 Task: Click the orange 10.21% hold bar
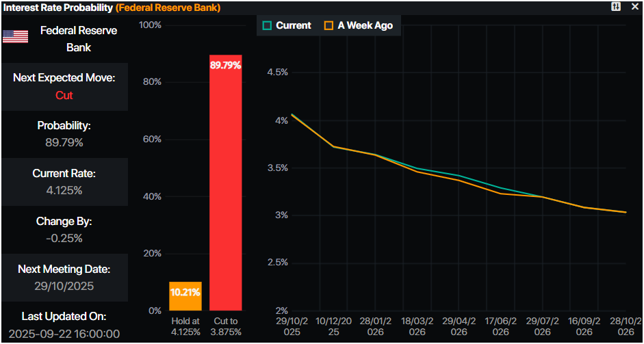click(x=185, y=296)
